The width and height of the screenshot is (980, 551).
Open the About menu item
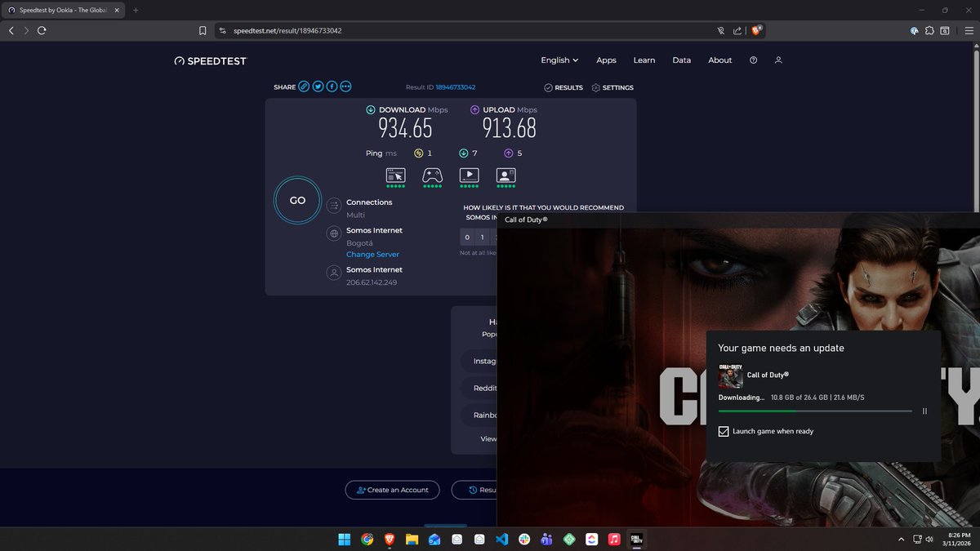coord(720,60)
